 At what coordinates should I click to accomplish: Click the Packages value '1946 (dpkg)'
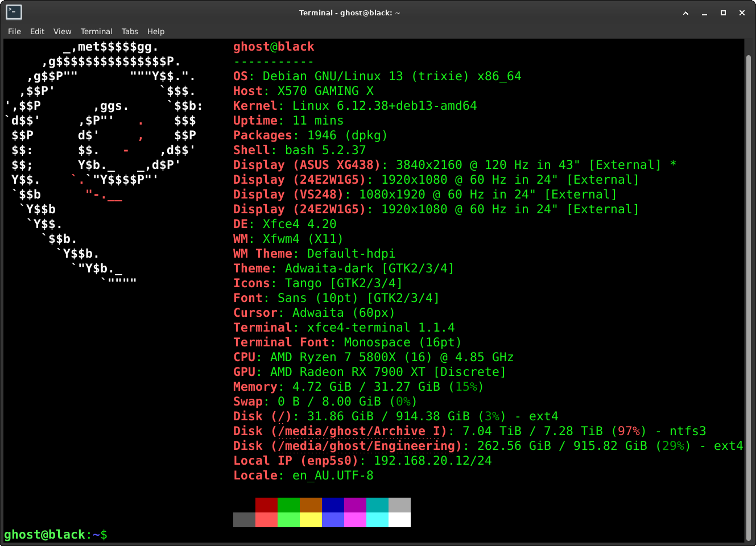[348, 135]
